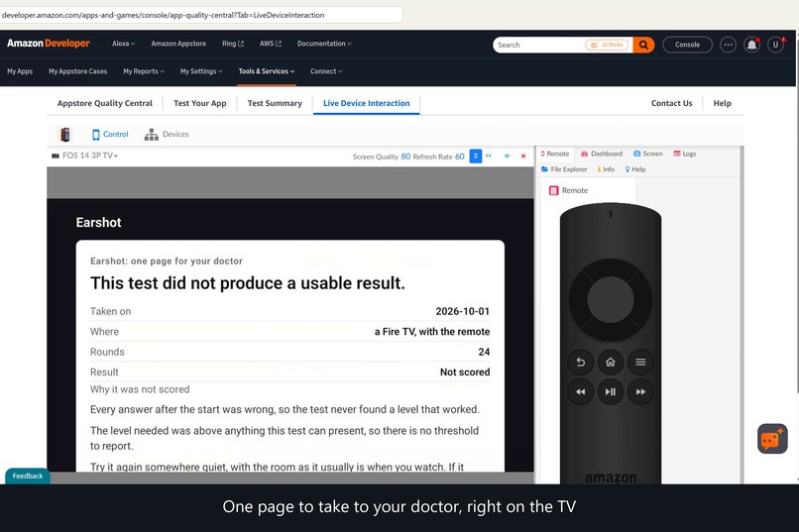Open the Appstore Quality Central tab
Image resolution: width=799 pixels, height=532 pixels.
(105, 103)
